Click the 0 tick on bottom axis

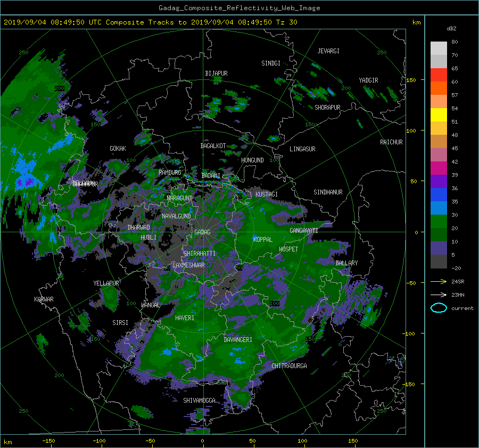[202, 441]
